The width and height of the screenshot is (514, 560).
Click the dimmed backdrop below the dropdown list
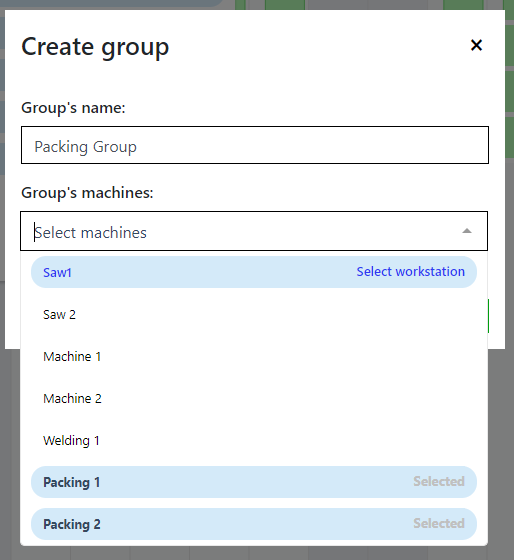(x=257, y=553)
